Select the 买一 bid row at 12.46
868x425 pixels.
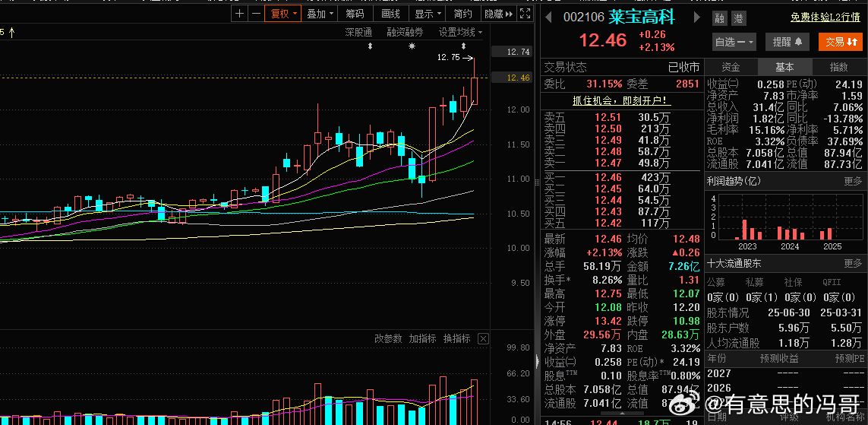click(622, 178)
